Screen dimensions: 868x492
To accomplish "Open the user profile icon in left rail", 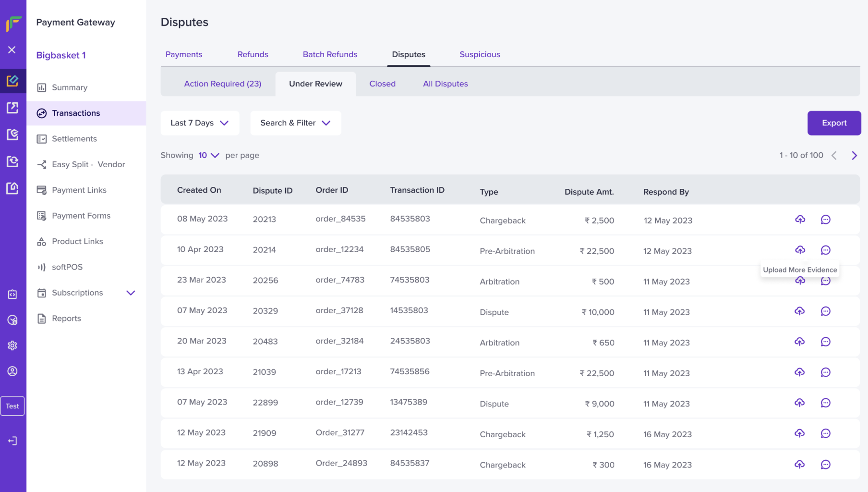I will (x=12, y=371).
